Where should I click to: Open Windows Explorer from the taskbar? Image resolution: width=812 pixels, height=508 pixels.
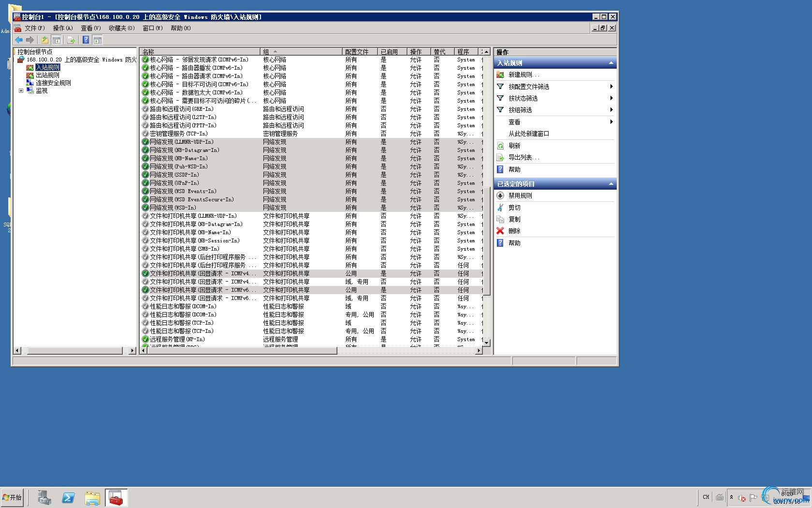pos(92,497)
